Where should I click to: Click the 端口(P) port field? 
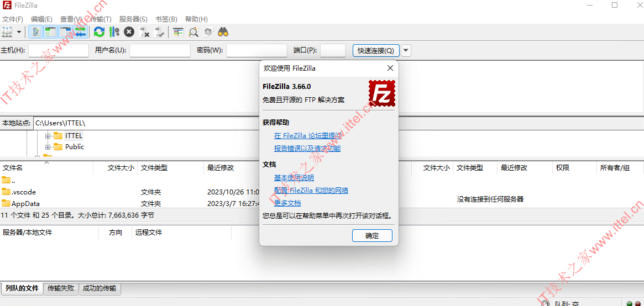(x=333, y=50)
